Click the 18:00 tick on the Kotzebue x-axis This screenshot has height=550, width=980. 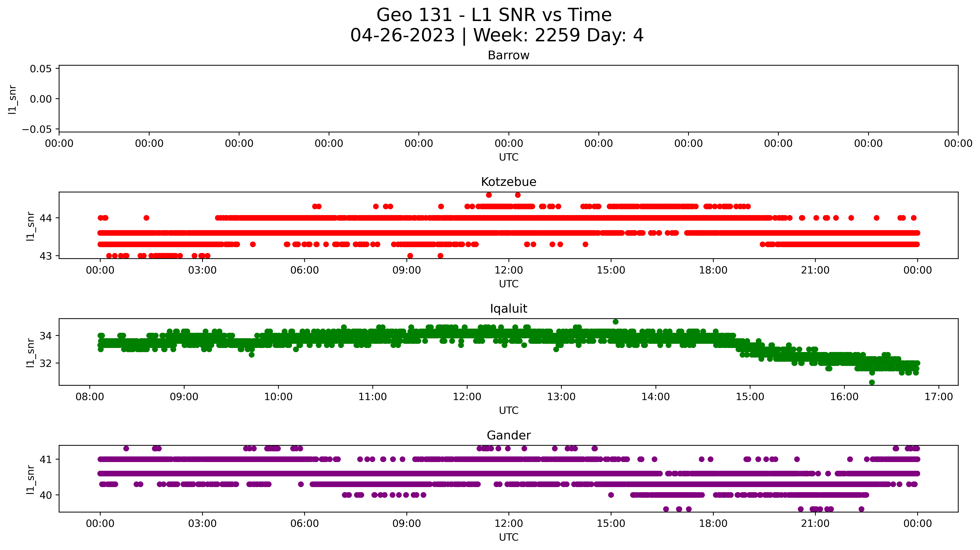713,270
